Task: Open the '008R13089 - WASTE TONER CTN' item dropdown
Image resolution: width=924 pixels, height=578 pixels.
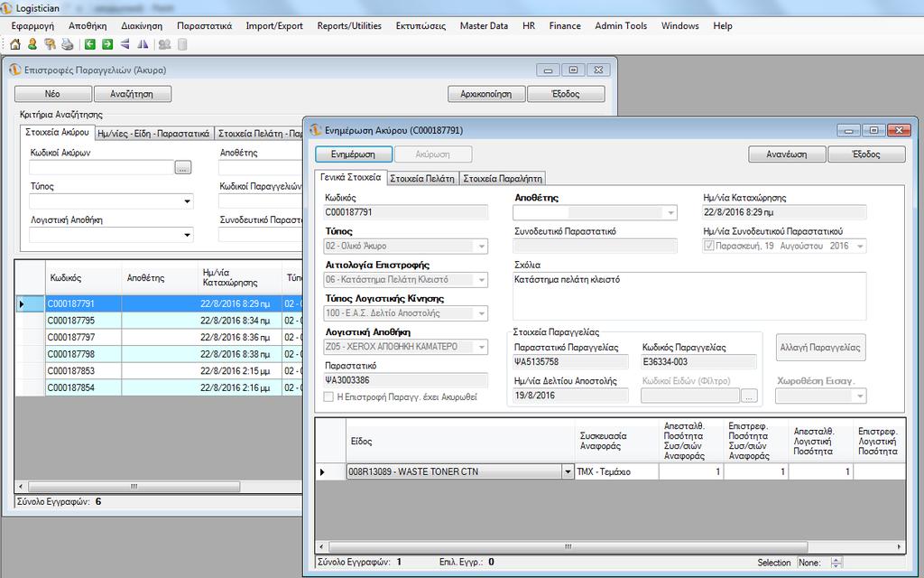Action: point(568,471)
